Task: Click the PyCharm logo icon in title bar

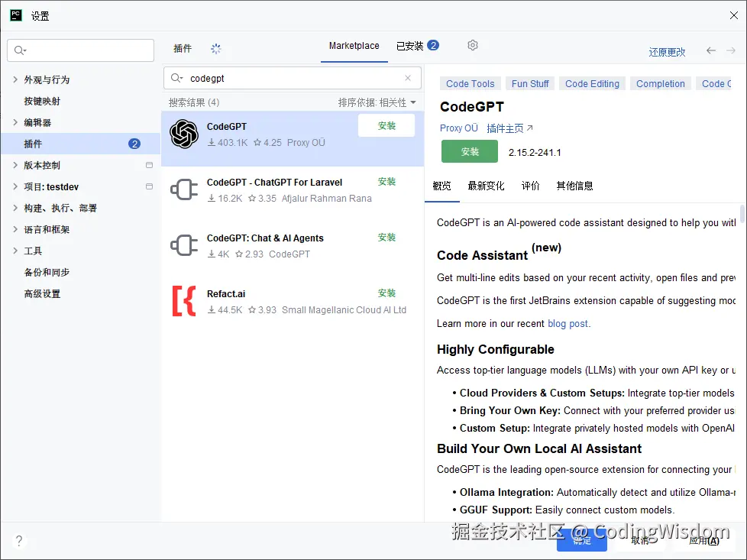Action: [x=16, y=15]
